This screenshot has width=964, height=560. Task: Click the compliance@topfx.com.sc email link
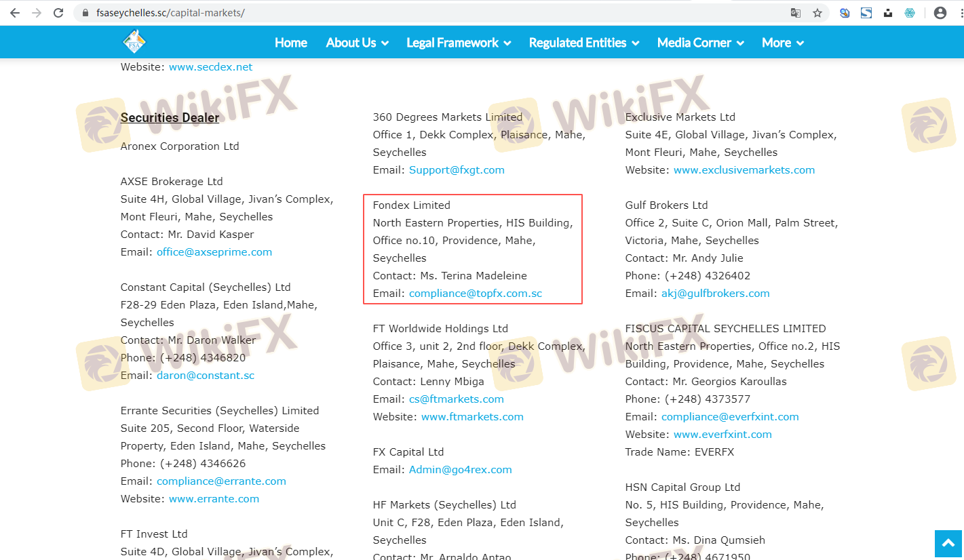(476, 294)
